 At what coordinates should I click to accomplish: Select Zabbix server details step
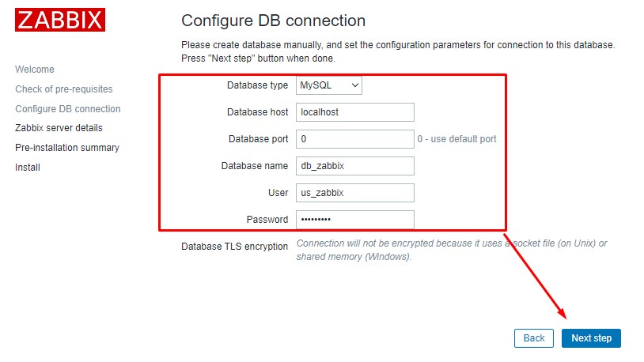click(59, 128)
